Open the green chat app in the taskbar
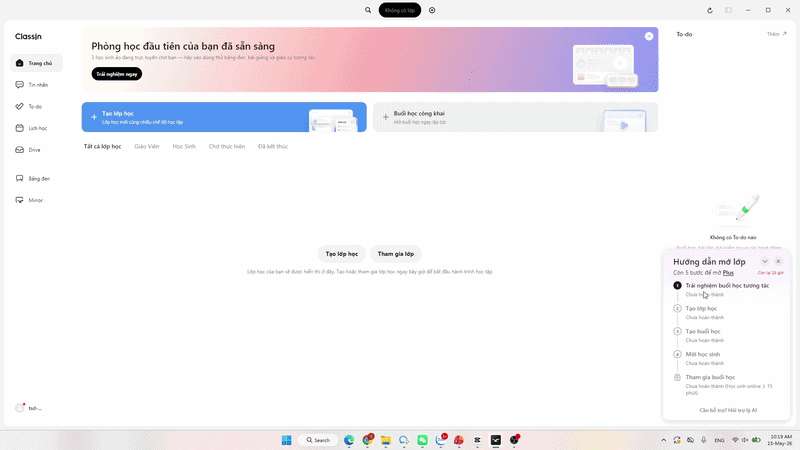Screen dimensions: 800x450 coord(422,440)
